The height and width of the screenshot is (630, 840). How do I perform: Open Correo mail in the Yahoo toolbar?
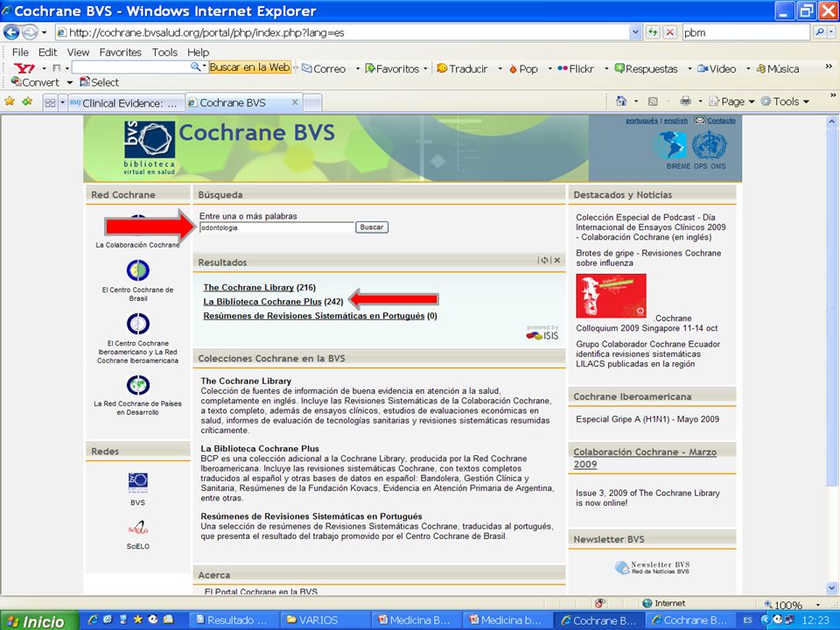click(x=324, y=68)
